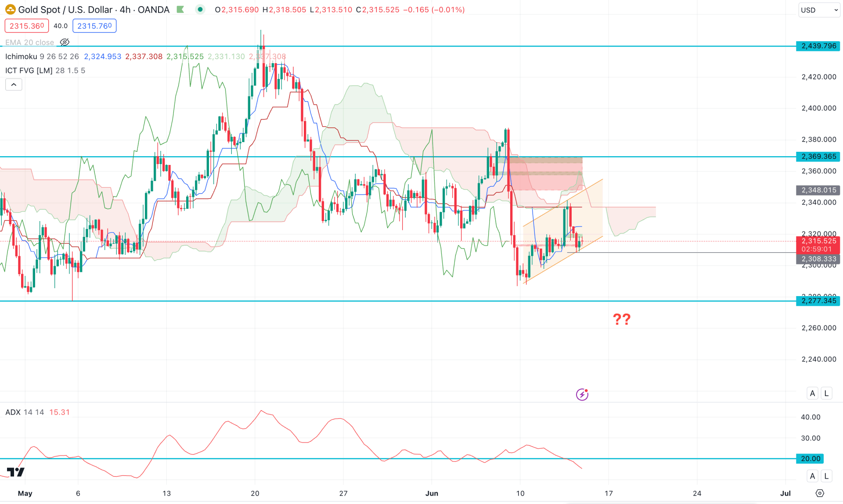Toggle log scale L on main chart

click(826, 393)
